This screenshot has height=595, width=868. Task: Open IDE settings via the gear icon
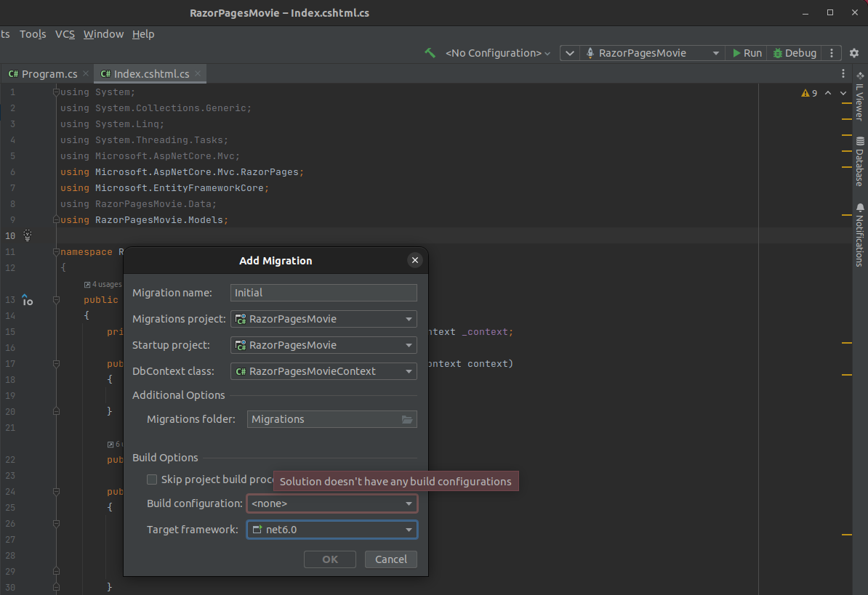point(853,53)
